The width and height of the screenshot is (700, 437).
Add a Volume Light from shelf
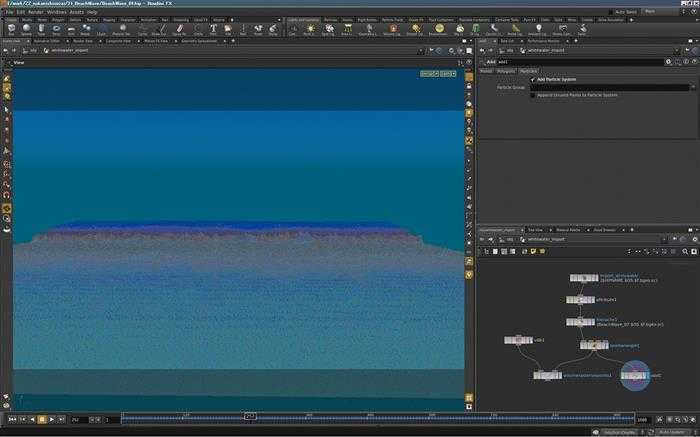(x=393, y=29)
